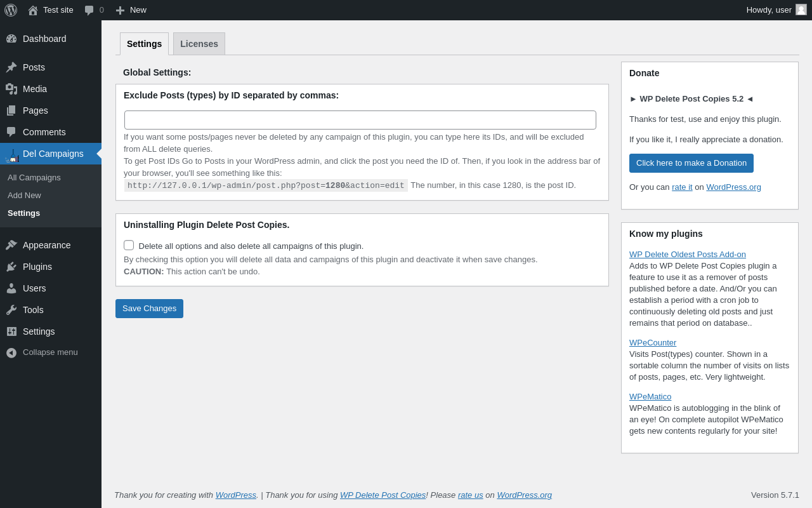Click the Test site name in admin bar
The height and width of the screenshot is (508, 812).
coord(58,10)
